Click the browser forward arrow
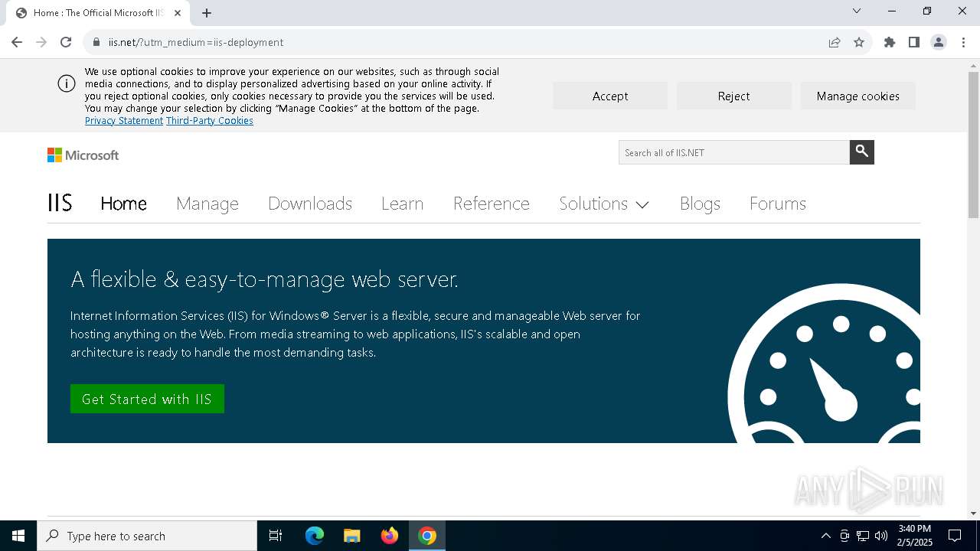Viewport: 980px width, 551px height. [41, 42]
